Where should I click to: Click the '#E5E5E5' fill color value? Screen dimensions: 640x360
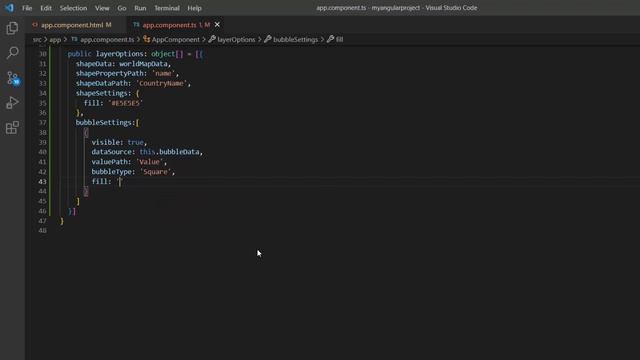click(x=126, y=103)
